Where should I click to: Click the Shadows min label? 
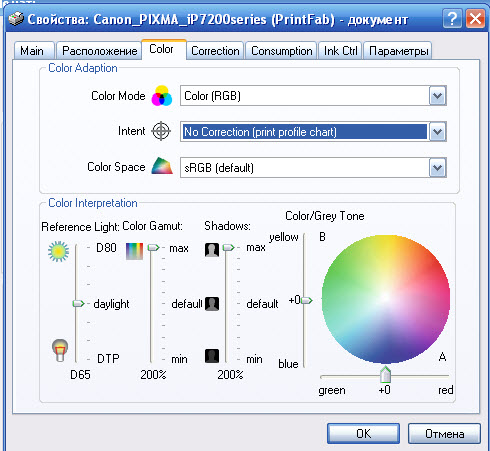[254, 359]
